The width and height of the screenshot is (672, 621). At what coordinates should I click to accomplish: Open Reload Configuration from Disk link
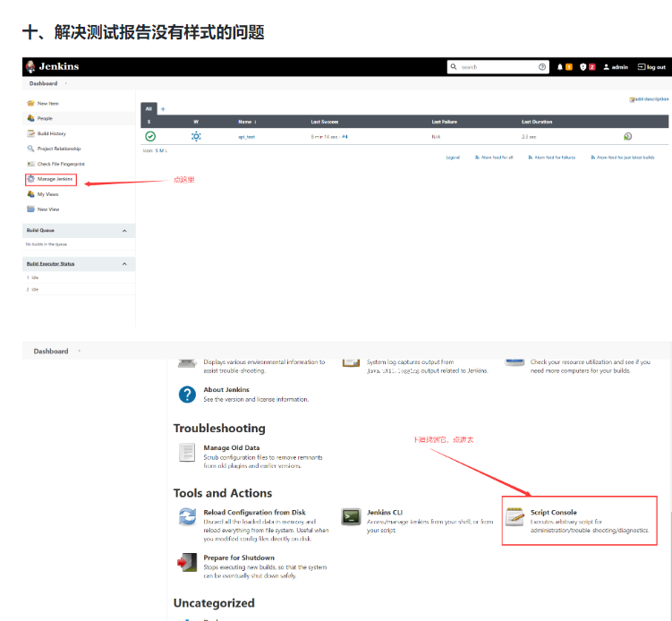(x=254, y=512)
